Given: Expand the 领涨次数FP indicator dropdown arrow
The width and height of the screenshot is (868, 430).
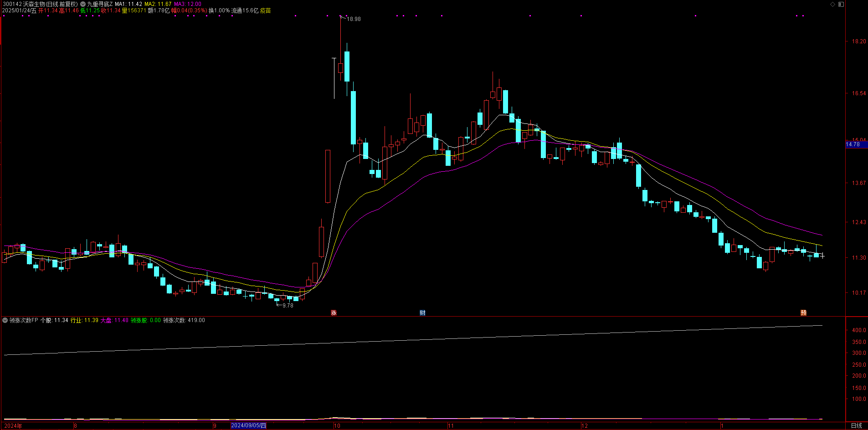Looking at the screenshot, I should [x=5, y=320].
